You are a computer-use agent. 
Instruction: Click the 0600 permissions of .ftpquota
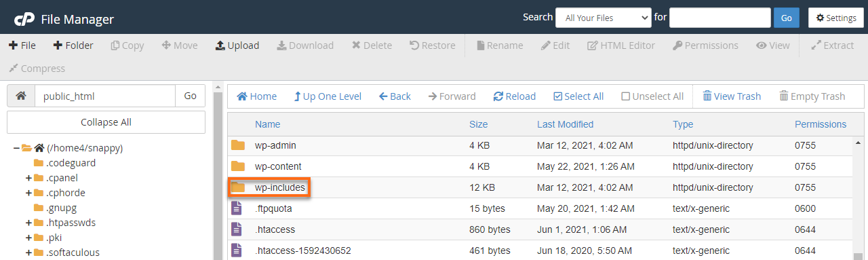(805, 208)
